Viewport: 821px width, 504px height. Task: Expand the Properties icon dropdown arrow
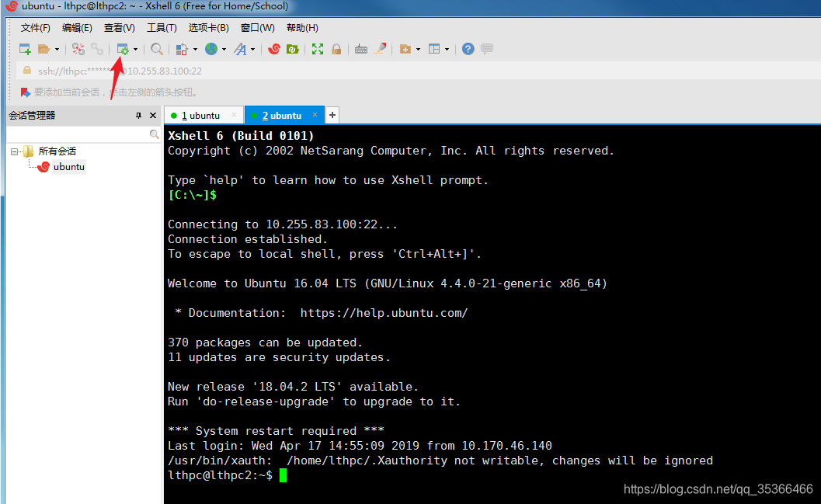(136, 49)
